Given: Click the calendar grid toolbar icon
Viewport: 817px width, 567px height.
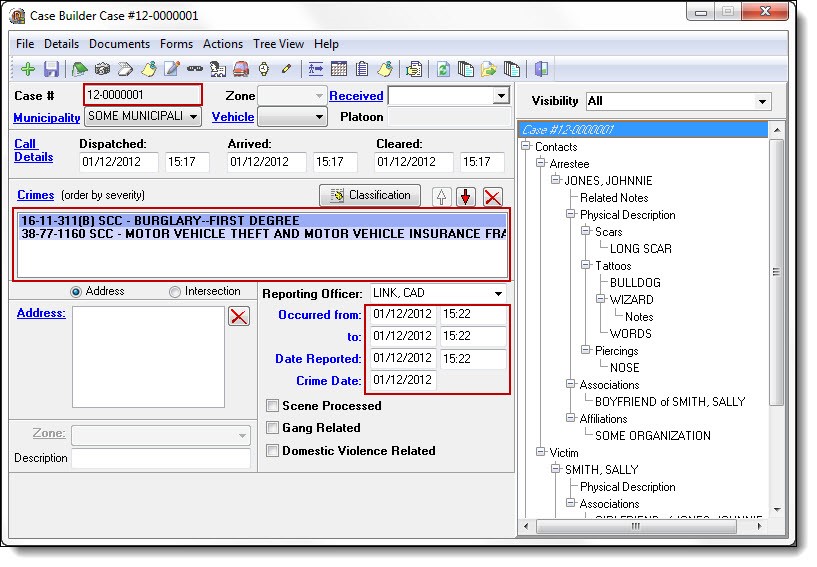Looking at the screenshot, I should pyautogui.click(x=339, y=70).
